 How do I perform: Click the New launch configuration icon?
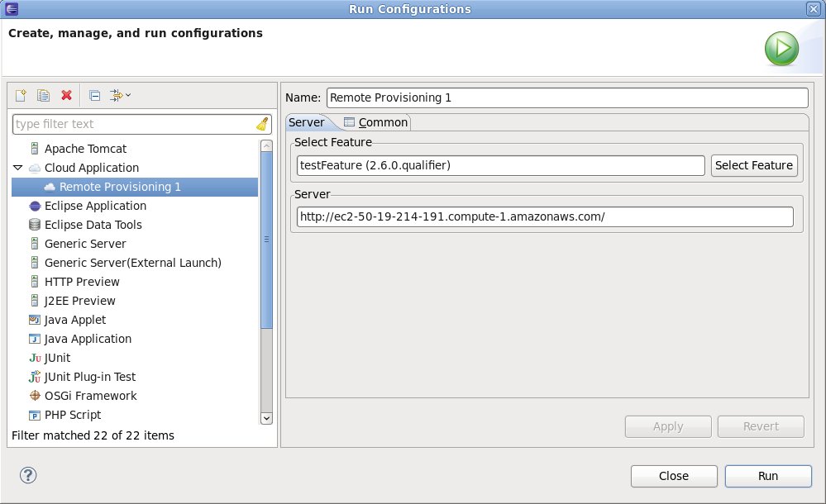click(21, 95)
